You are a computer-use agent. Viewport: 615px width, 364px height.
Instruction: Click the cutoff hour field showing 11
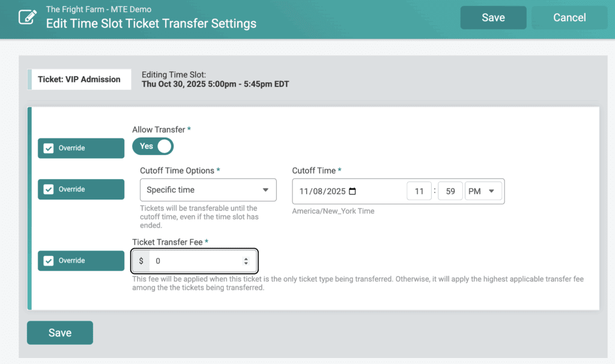point(419,192)
